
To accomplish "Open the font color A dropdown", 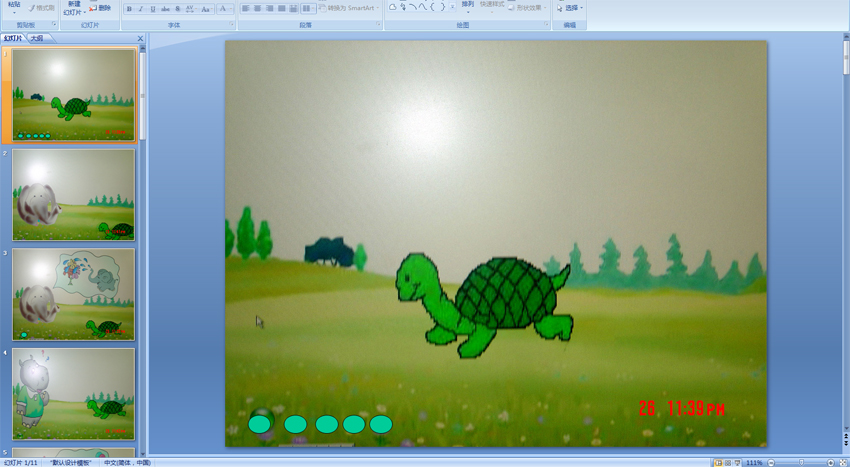I will click(226, 9).
